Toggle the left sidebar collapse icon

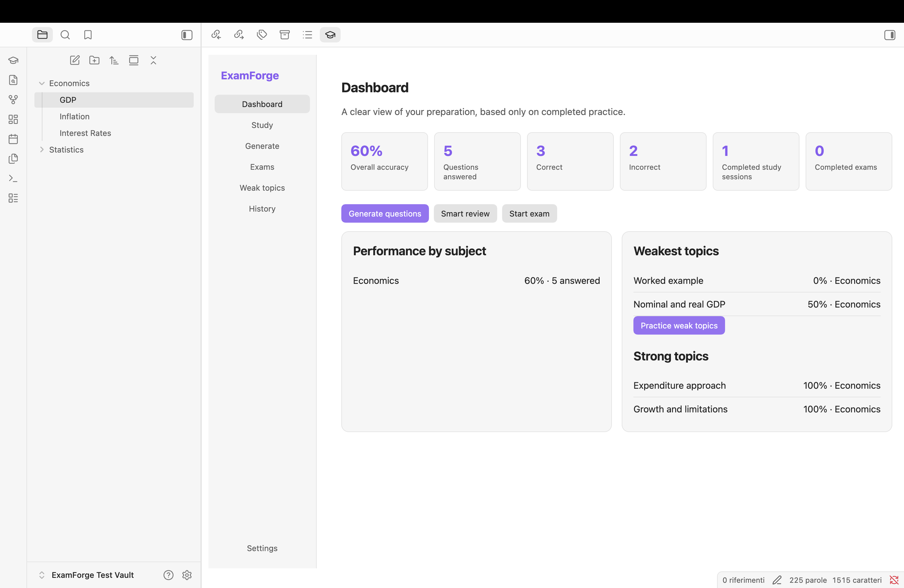[x=187, y=35]
